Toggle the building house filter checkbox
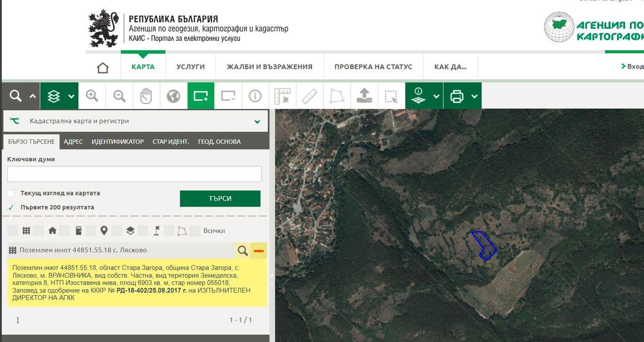Image resolution: width=644 pixels, height=342 pixels. click(39, 231)
